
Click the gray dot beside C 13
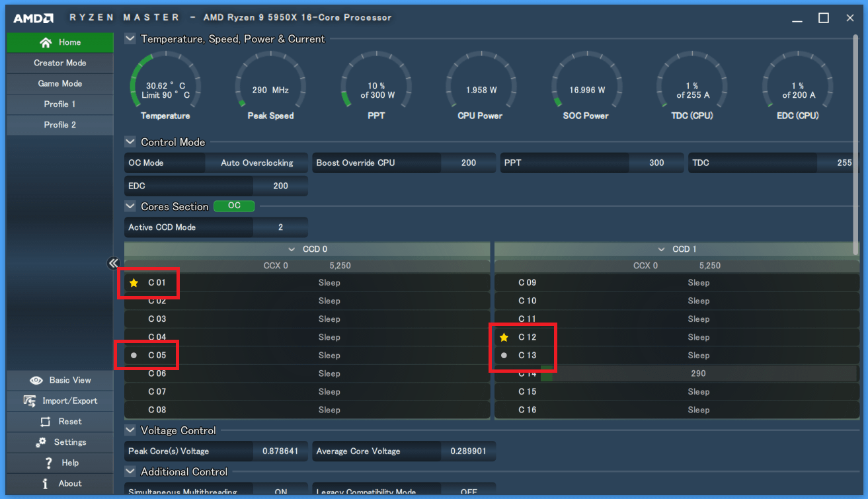[504, 356]
